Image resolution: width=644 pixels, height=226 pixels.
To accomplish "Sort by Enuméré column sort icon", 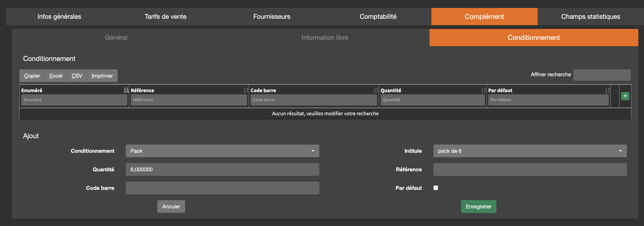I will (x=126, y=90).
